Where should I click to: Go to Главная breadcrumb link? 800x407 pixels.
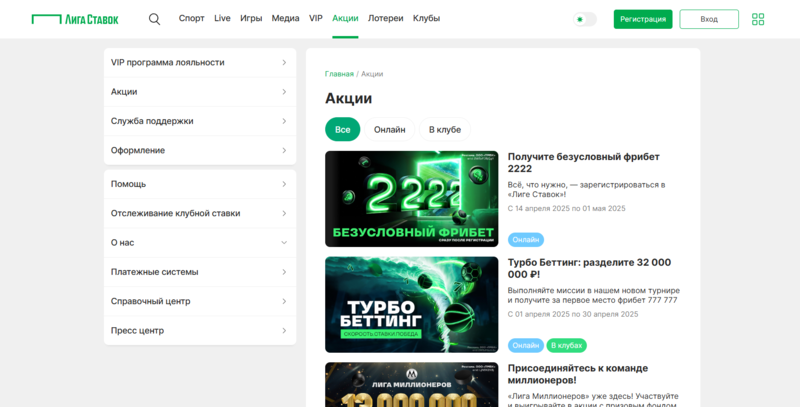pos(339,74)
